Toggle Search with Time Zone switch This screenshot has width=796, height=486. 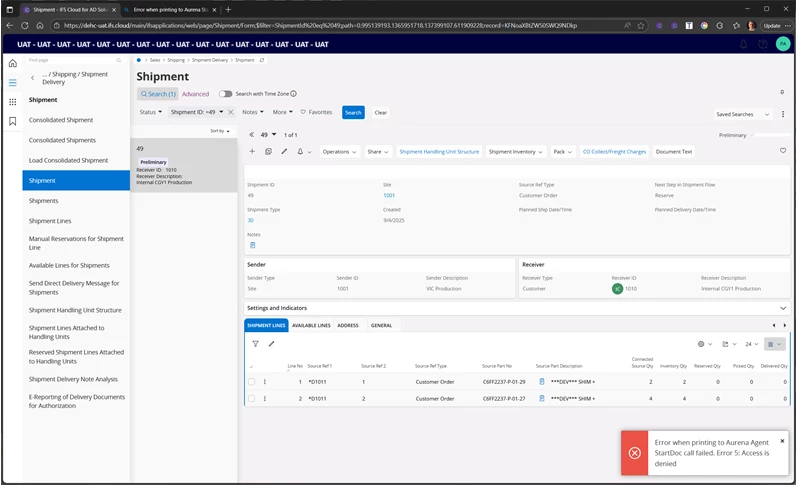(225, 94)
